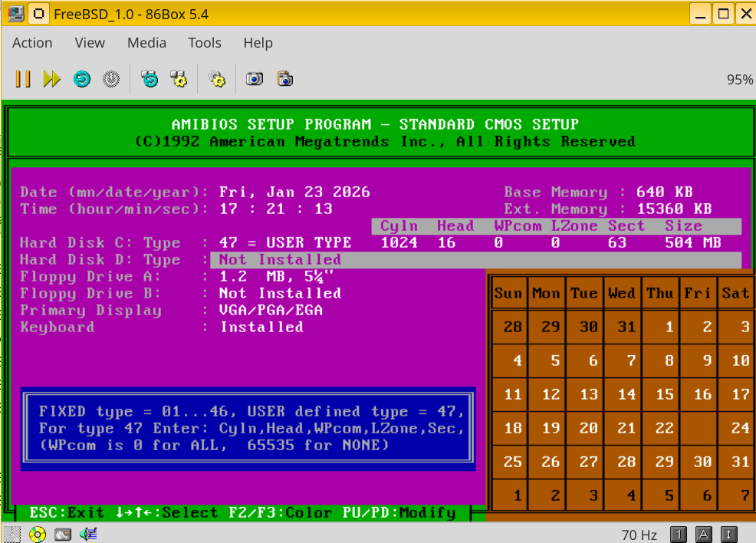Toggle the Caps Lock 'A' indicator
Image resolution: width=756 pixels, height=543 pixels.
(704, 534)
